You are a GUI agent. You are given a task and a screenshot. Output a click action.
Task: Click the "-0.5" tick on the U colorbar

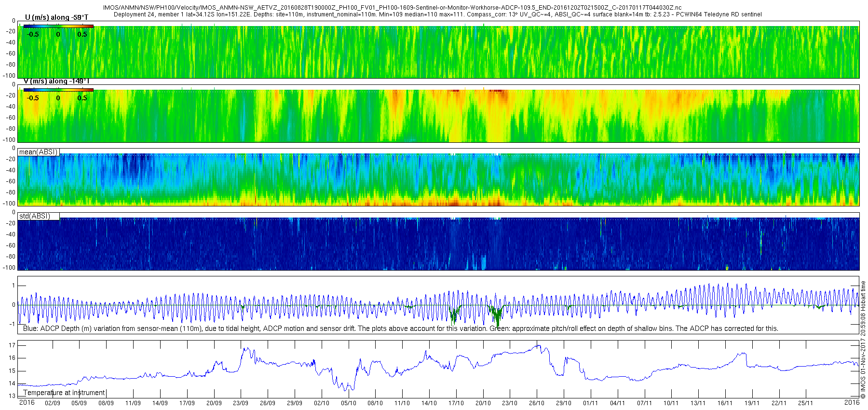tap(33, 34)
